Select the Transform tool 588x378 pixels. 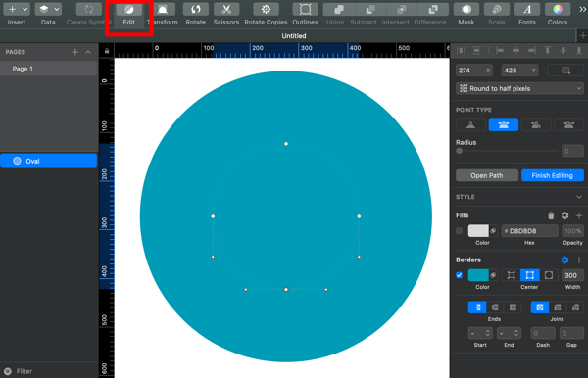163,9
